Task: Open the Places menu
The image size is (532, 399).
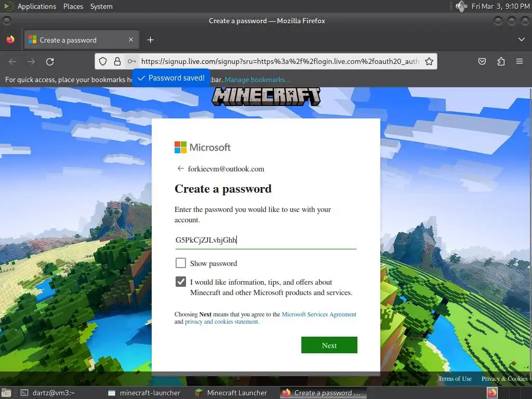Action: point(73,6)
